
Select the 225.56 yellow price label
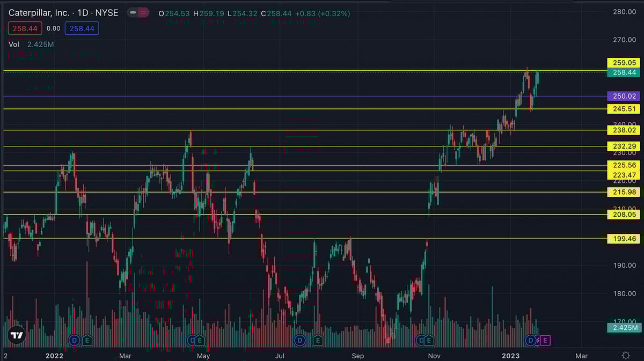tap(623, 165)
